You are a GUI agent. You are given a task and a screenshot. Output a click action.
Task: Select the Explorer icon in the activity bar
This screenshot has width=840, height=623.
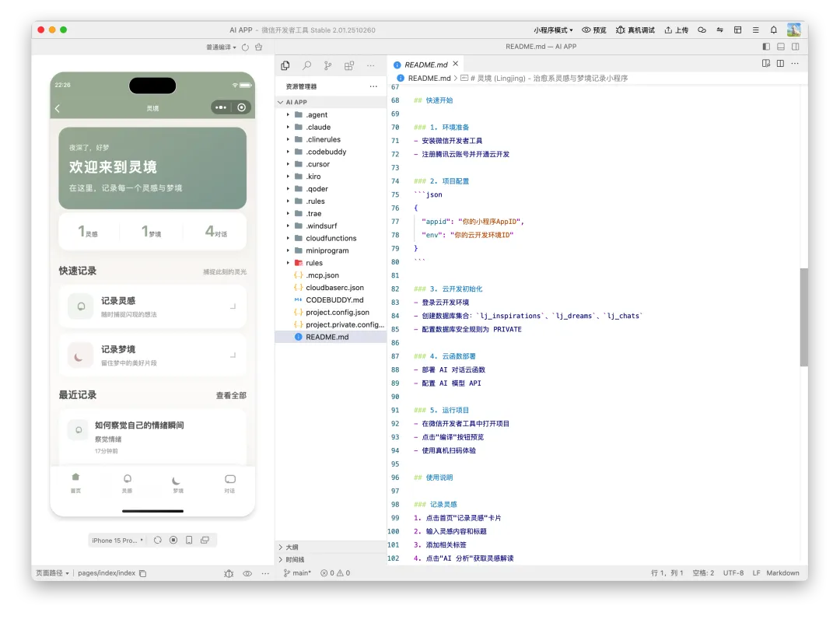[285, 65]
